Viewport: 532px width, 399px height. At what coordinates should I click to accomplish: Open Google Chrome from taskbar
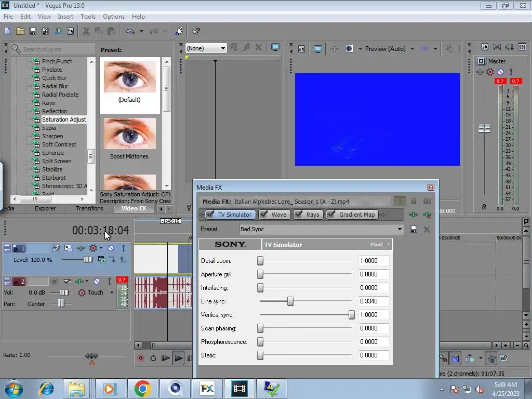click(142, 389)
